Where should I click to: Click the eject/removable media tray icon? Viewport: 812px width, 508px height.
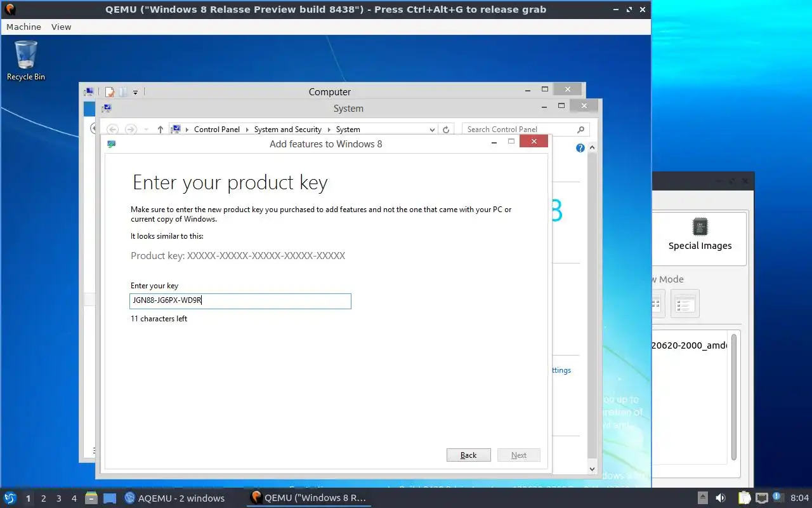pyautogui.click(x=703, y=498)
